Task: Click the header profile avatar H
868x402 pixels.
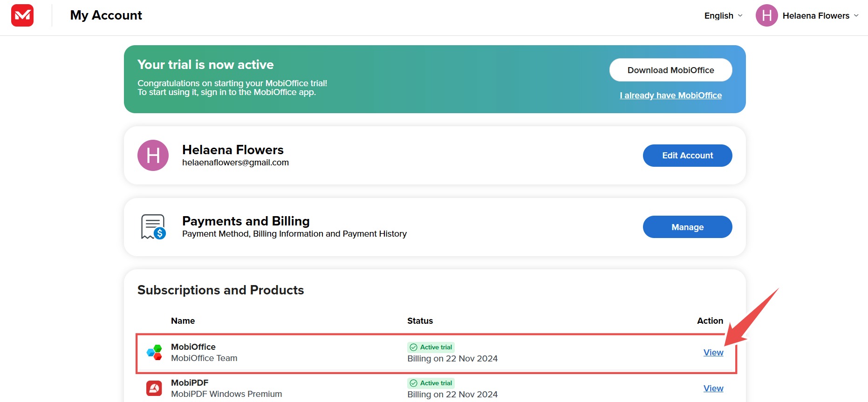Action: tap(766, 15)
